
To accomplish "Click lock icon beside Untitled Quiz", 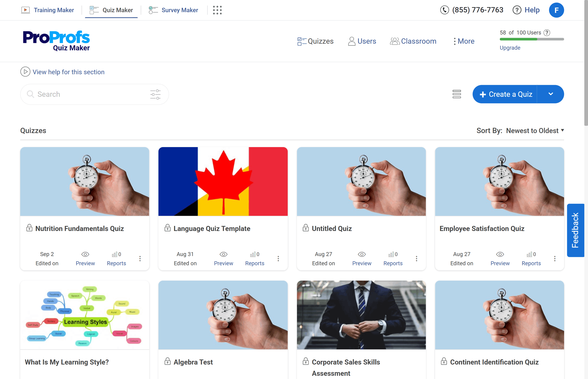I will pos(305,228).
